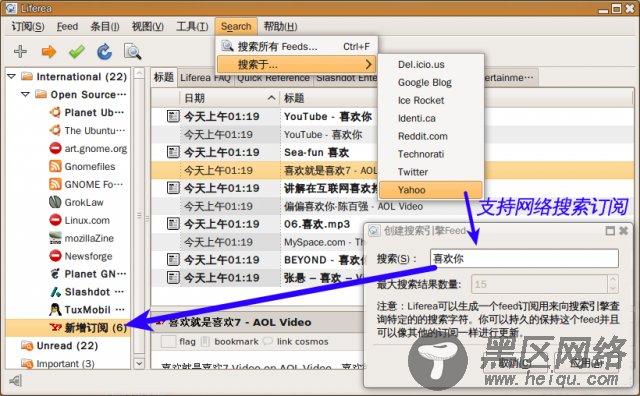The width and height of the screenshot is (640, 396).
Task: Click the blue update all feeds icon
Action: (x=104, y=51)
